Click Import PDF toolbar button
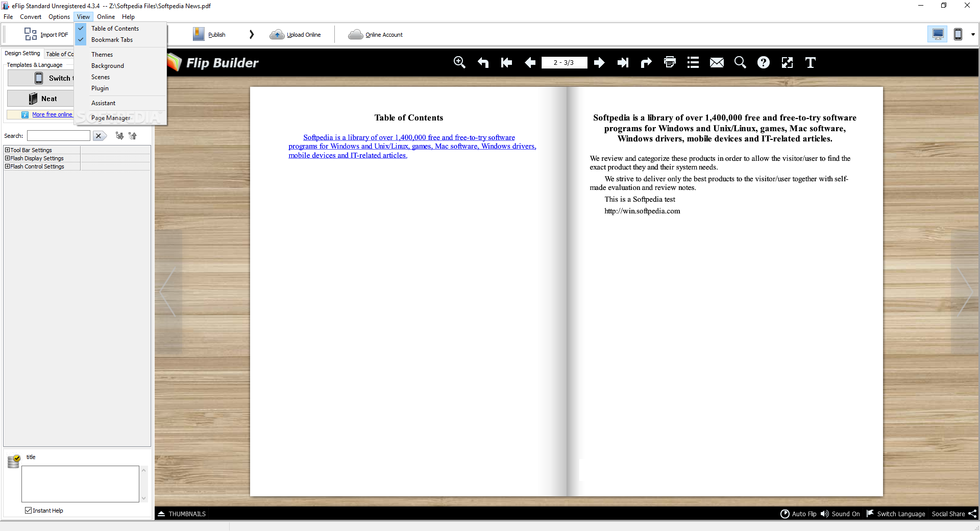Screen dimensions: 980x531 (46, 35)
